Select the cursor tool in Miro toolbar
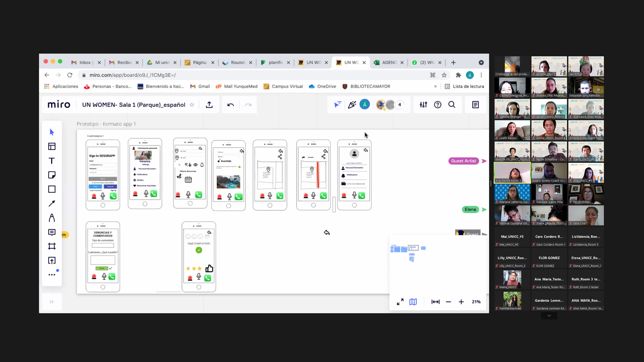 [52, 132]
